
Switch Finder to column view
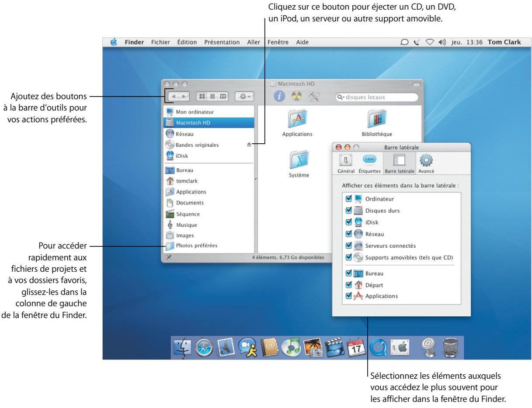(223, 96)
